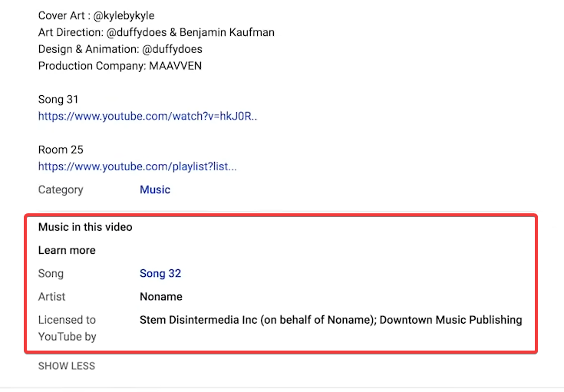Click the Downtown Music Publishing text
Screen dimensions: 564x392
[x=450, y=320]
